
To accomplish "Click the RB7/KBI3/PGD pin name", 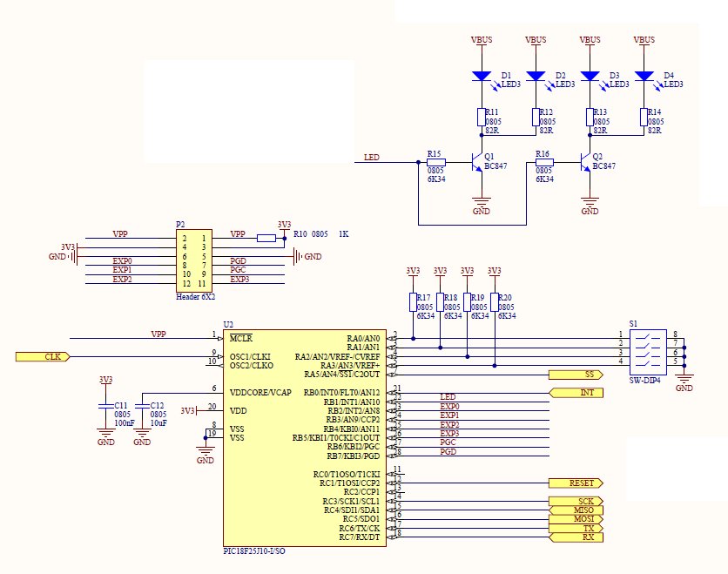I will [354, 456].
